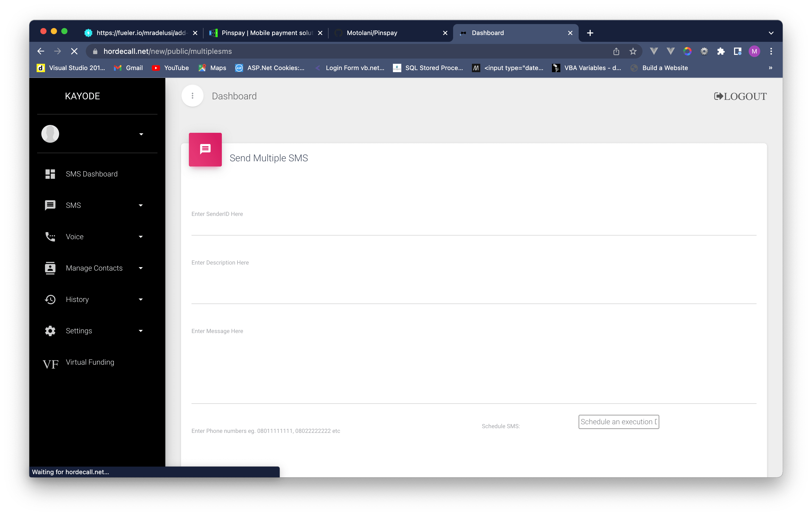Close the Motolani/Pinspay tab
Image resolution: width=812 pixels, height=516 pixels.
click(x=445, y=33)
